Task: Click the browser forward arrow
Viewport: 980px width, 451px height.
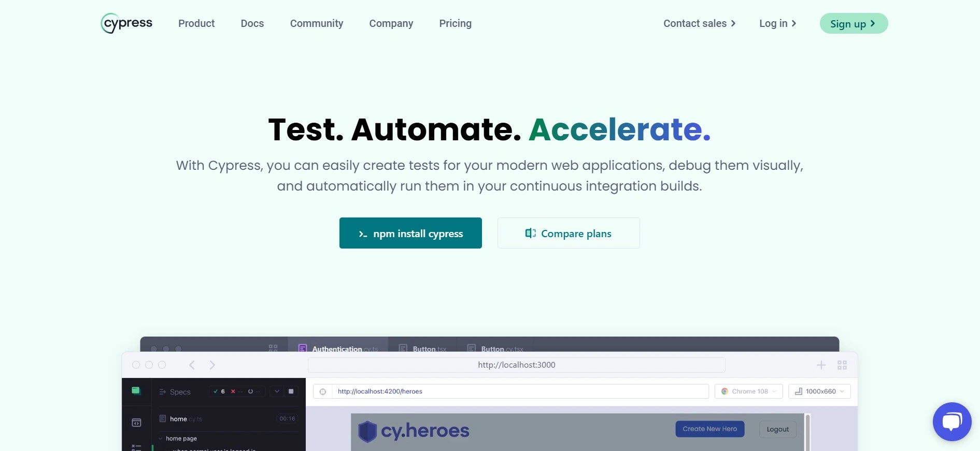Action: tap(212, 365)
